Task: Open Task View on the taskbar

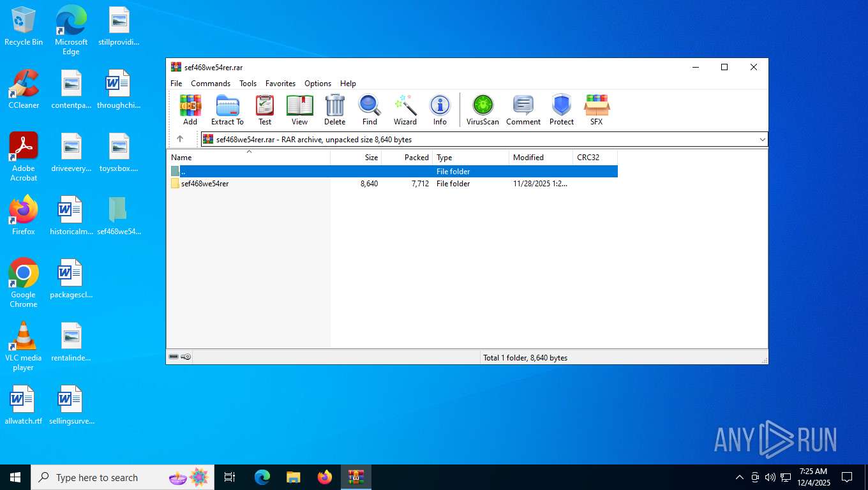Action: [230, 477]
